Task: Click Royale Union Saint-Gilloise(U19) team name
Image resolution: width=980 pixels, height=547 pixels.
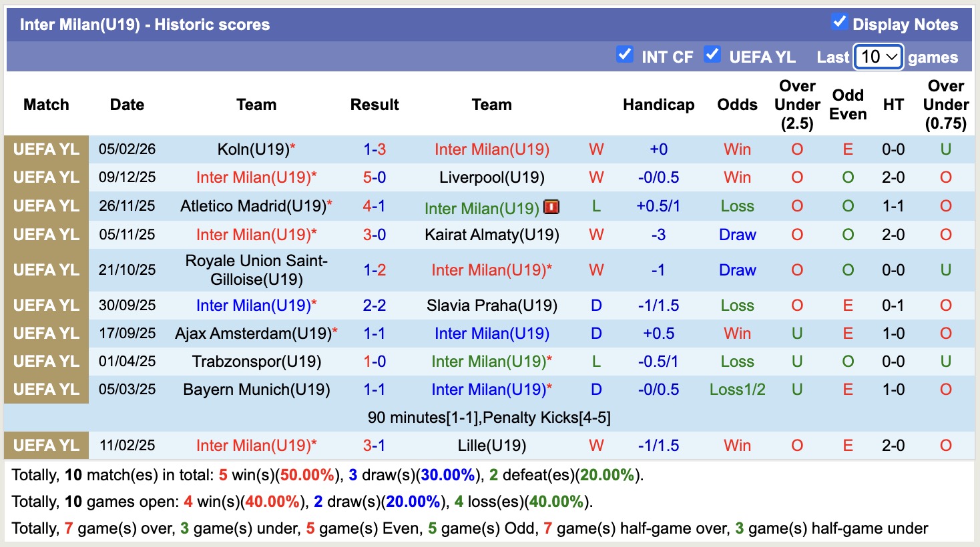Action: (x=256, y=270)
